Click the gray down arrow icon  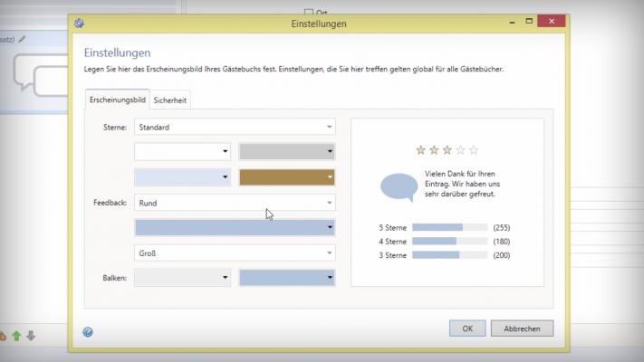click(x=30, y=336)
